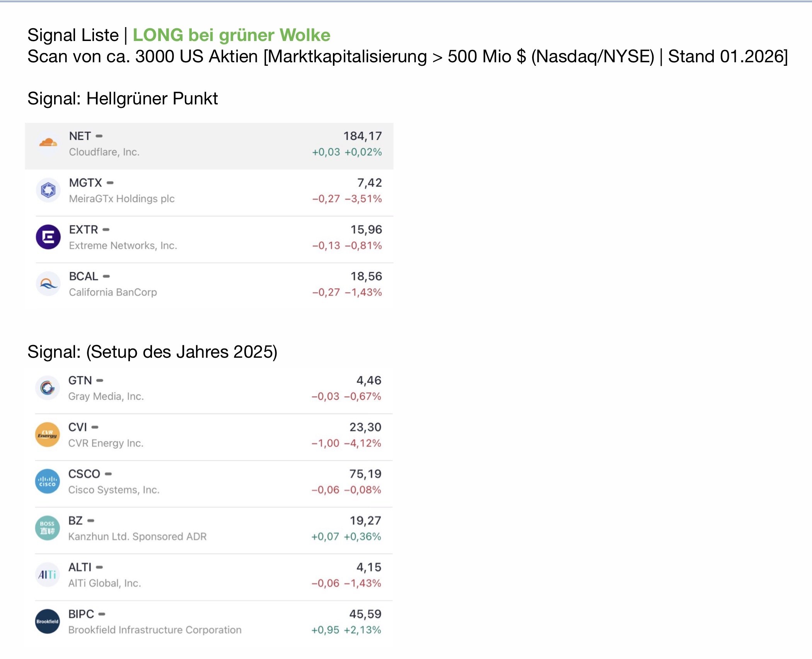Click the green LONG bei grüner Wolke heading

point(232,35)
